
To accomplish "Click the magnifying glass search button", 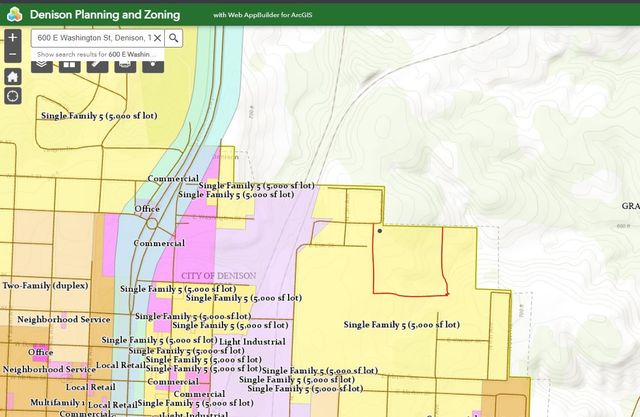I will [174, 37].
